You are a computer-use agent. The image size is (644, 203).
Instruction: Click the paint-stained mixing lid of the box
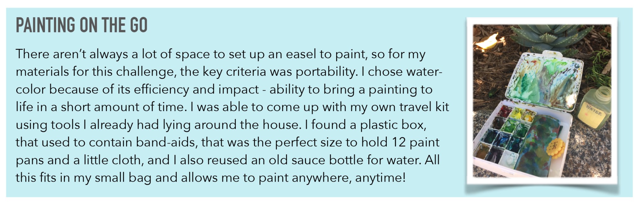pyautogui.click(x=543, y=79)
